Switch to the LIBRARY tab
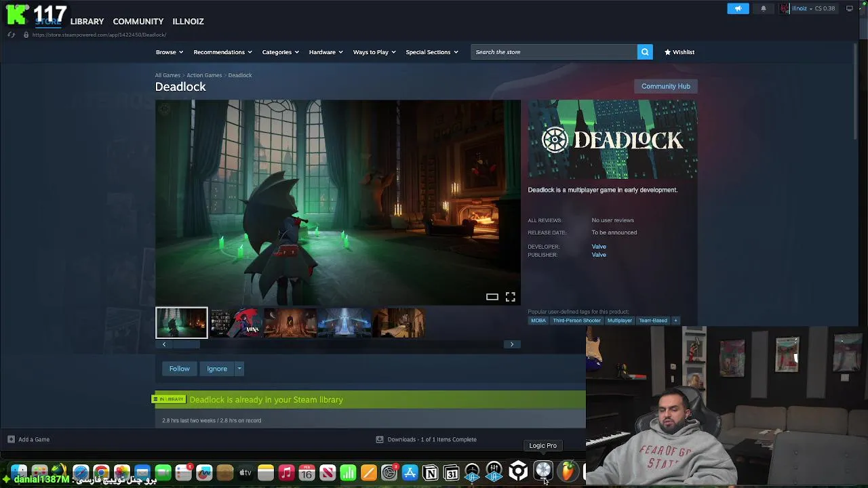 (87, 21)
